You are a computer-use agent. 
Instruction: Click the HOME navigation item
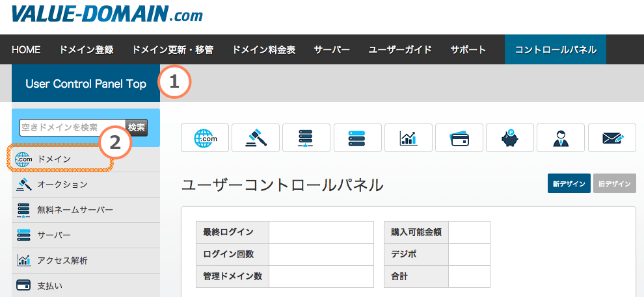[x=26, y=49]
